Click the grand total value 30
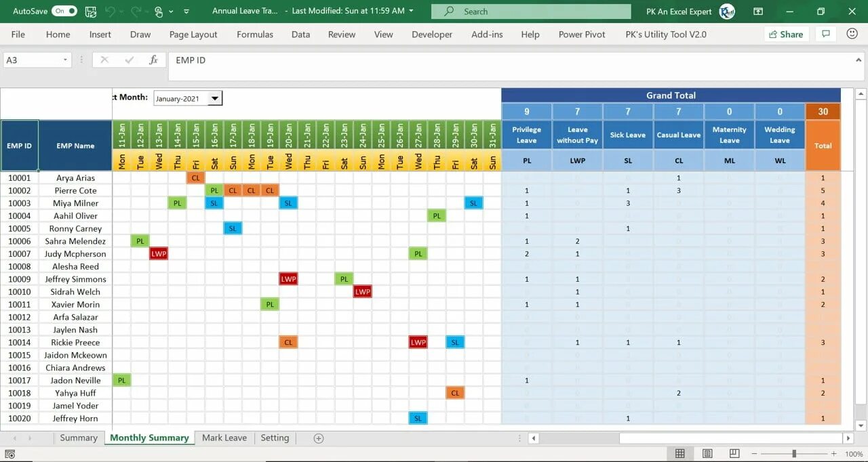The image size is (868, 462). click(x=823, y=112)
